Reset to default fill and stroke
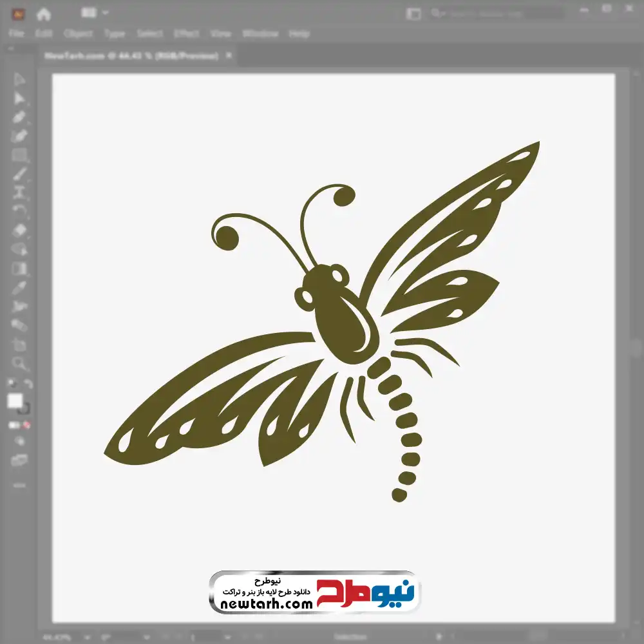This screenshot has width=644, height=644. tap(11, 384)
